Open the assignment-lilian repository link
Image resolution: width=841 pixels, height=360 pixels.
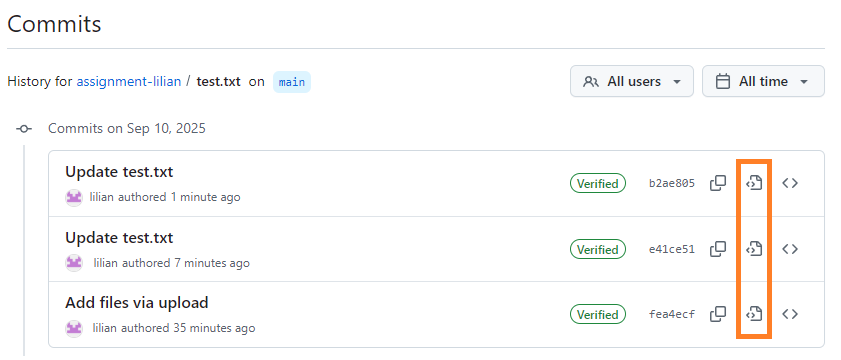129,82
